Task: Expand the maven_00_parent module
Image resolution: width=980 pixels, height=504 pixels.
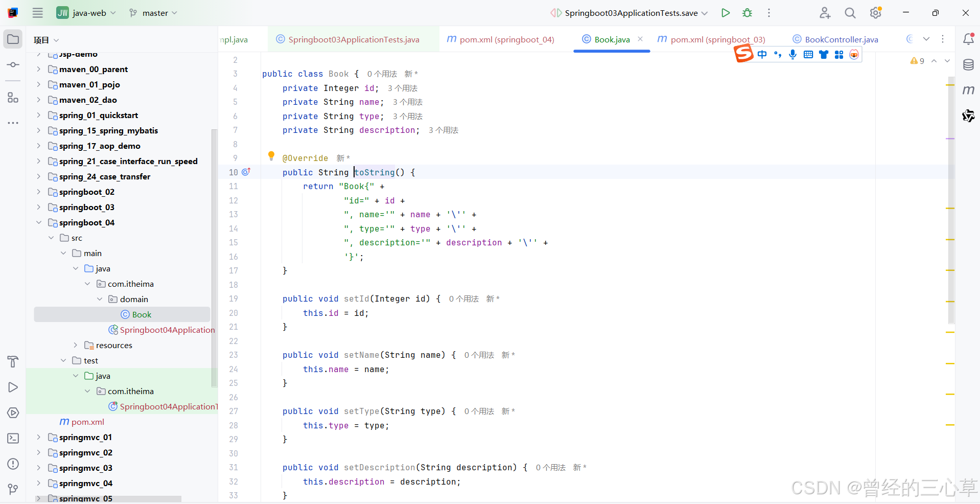Action: click(x=39, y=69)
